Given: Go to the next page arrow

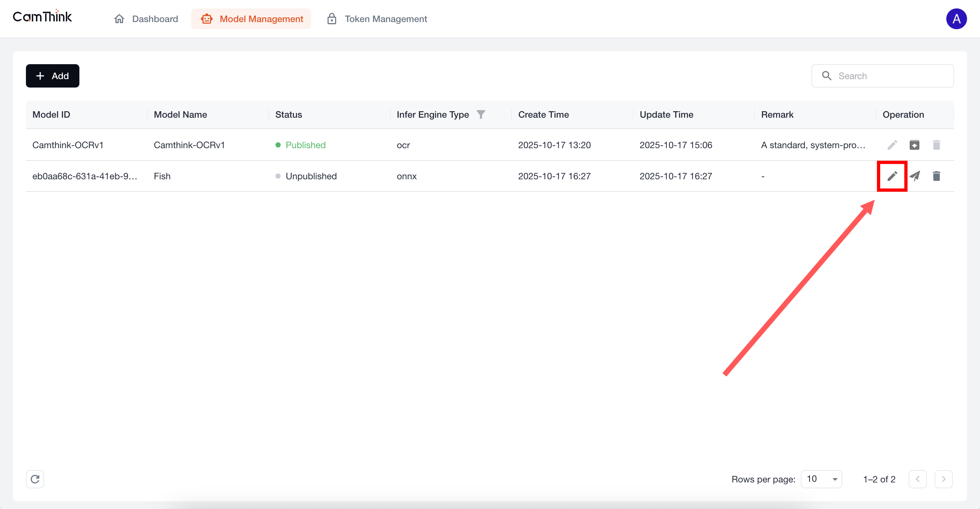Looking at the screenshot, I should [943, 479].
